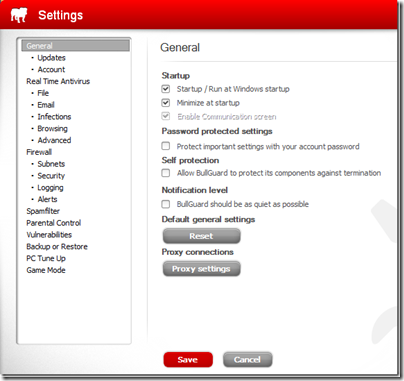Select Parental Control settings
The height and width of the screenshot is (381, 404).
click(54, 223)
